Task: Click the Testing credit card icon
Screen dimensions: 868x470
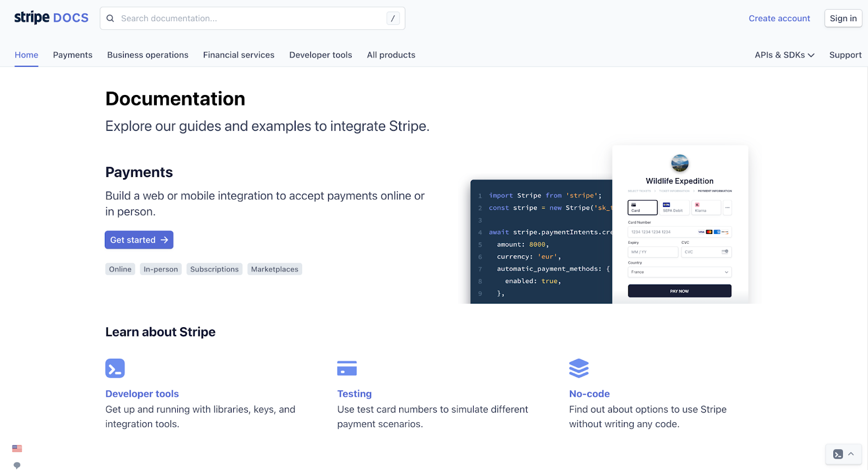Action: (x=347, y=369)
